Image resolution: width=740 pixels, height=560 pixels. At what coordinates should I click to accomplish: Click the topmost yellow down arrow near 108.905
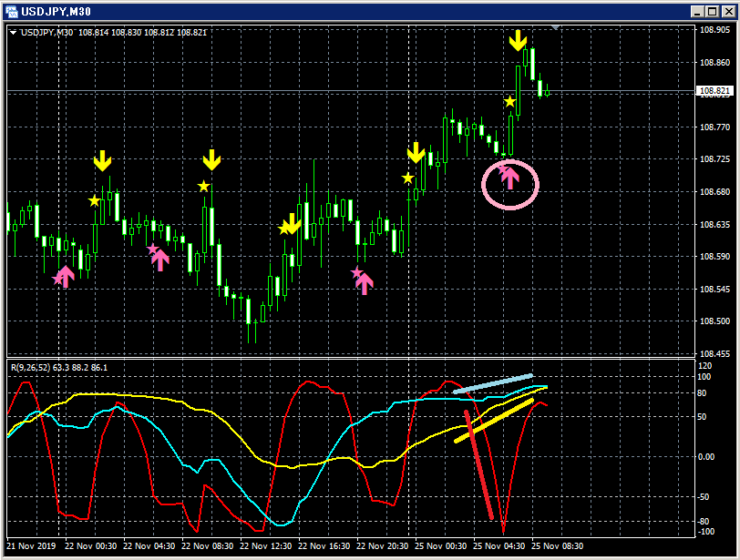[x=518, y=41]
